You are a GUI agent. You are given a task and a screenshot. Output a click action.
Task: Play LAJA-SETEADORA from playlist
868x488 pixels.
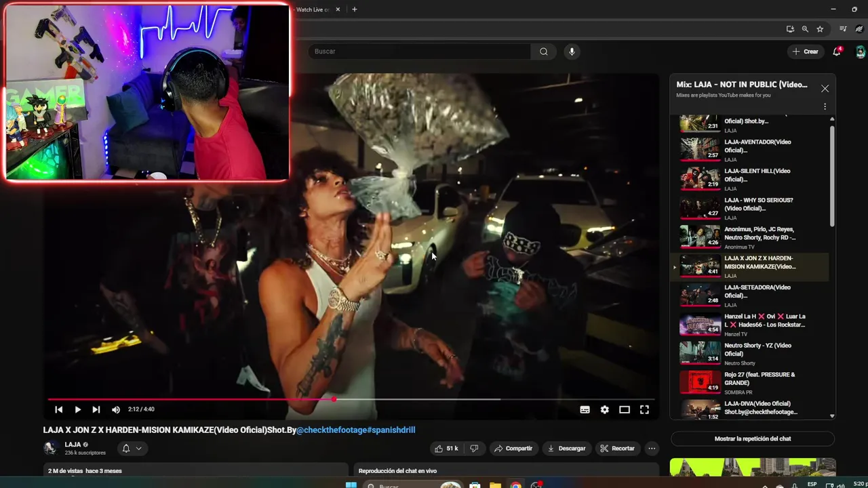[x=751, y=296]
